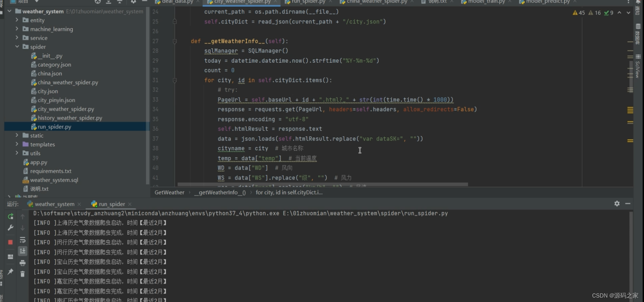Hide the Run tool window
Image resolution: width=644 pixels, height=302 pixels.
628,203
